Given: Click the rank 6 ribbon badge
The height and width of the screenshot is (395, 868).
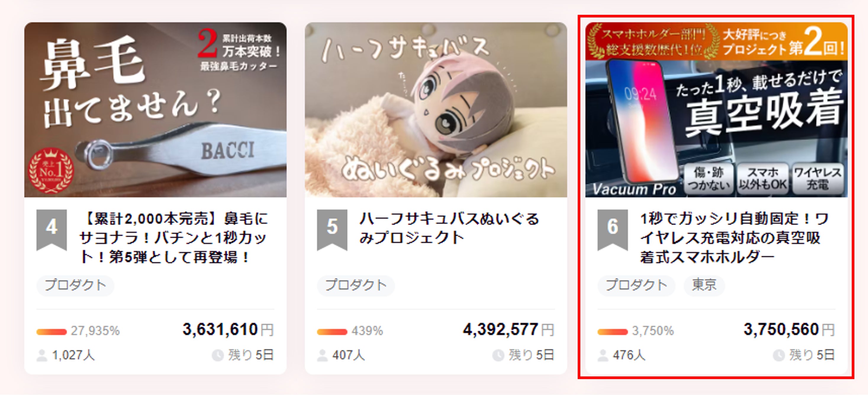Looking at the screenshot, I should pyautogui.click(x=613, y=230).
